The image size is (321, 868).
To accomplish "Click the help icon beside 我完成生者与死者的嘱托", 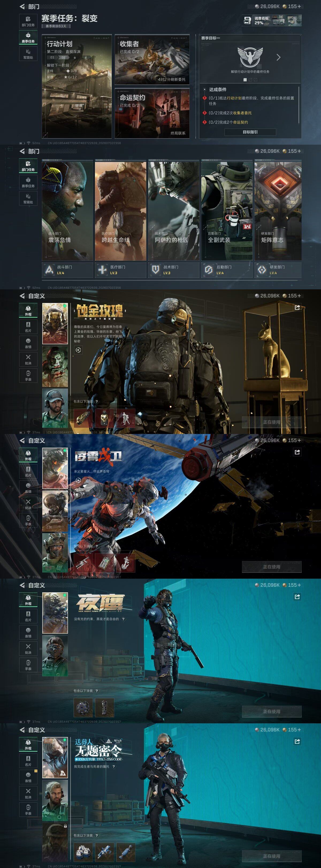I will pos(114,766).
